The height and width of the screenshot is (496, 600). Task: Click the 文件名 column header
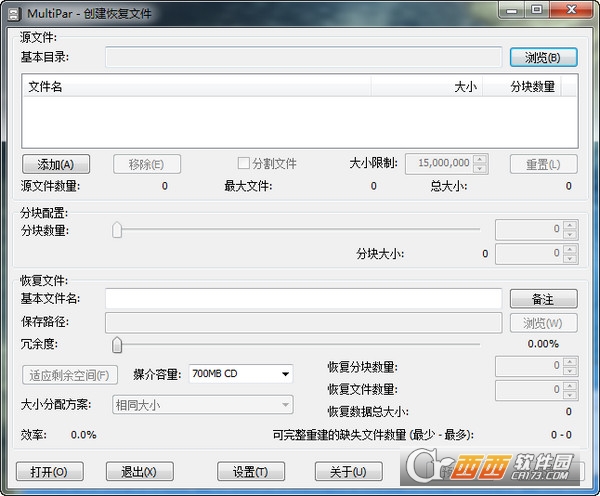pyautogui.click(x=197, y=86)
